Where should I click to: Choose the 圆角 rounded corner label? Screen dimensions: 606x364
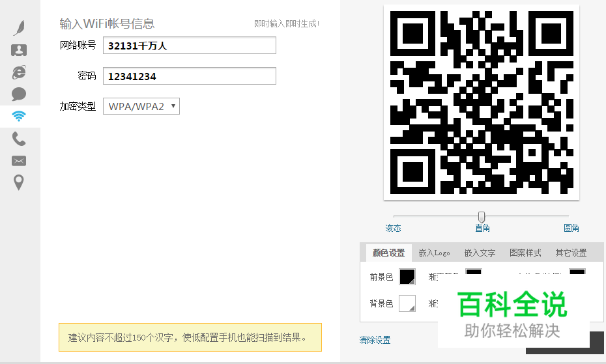tap(571, 228)
